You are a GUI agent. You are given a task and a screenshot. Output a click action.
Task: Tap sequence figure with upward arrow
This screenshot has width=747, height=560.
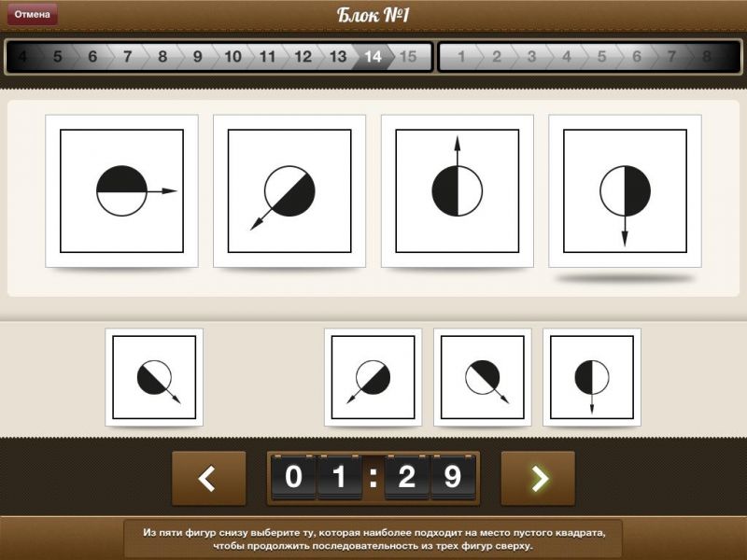(457, 190)
